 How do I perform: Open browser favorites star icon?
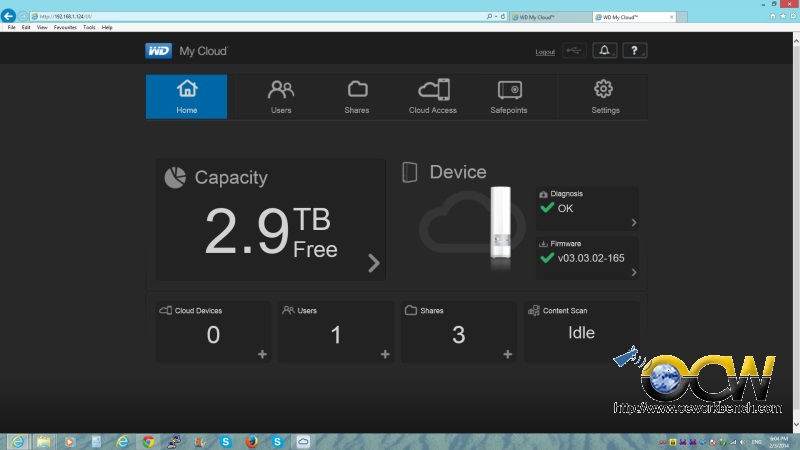click(783, 16)
